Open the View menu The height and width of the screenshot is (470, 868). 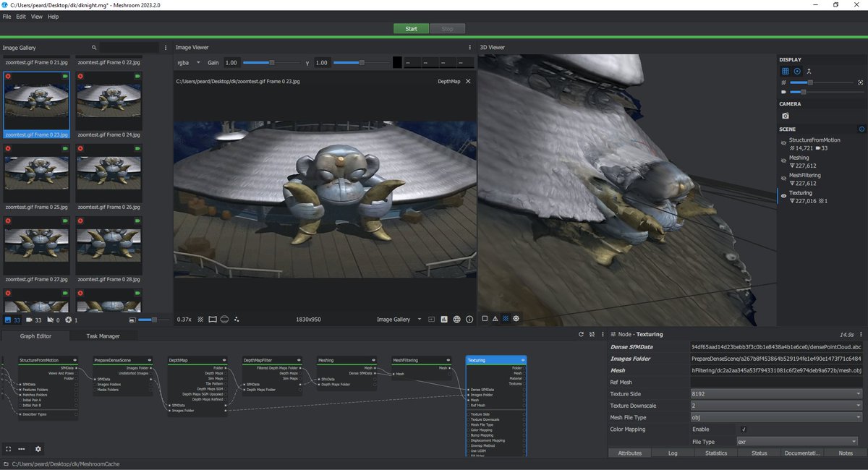[x=36, y=16]
